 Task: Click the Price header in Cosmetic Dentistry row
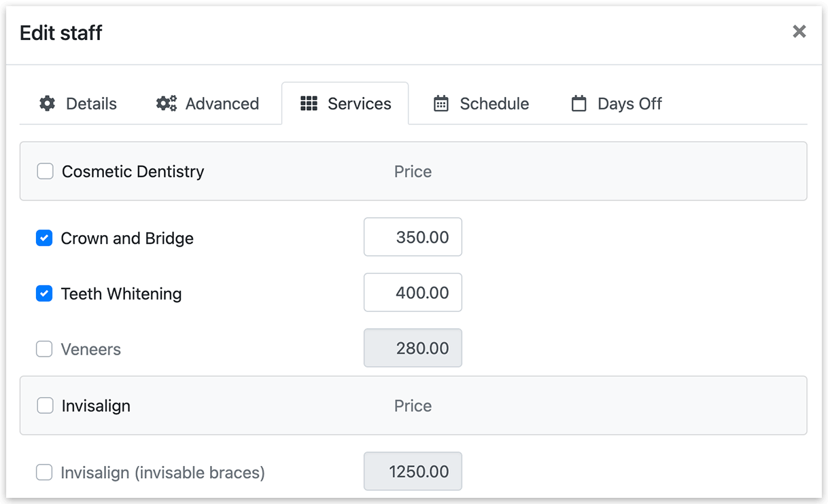[413, 171]
